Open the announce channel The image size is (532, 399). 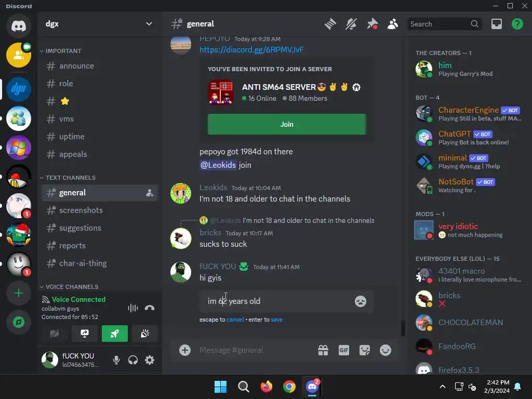tap(100, 66)
